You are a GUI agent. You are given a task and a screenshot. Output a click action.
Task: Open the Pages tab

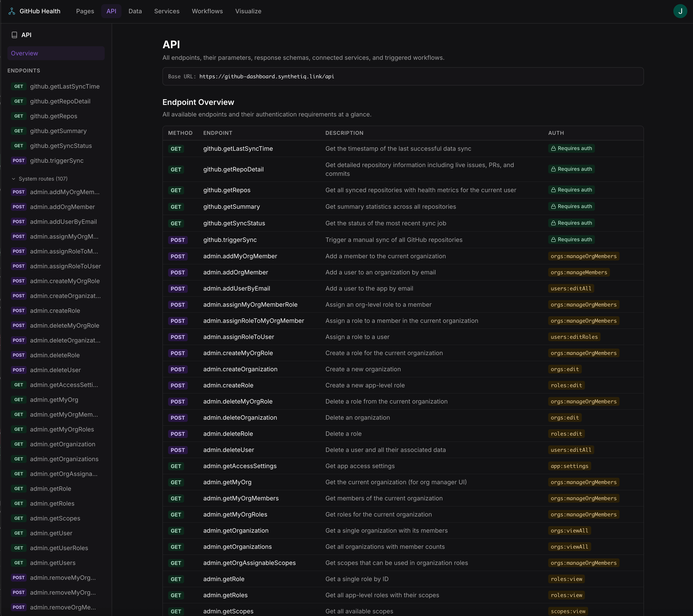(85, 11)
